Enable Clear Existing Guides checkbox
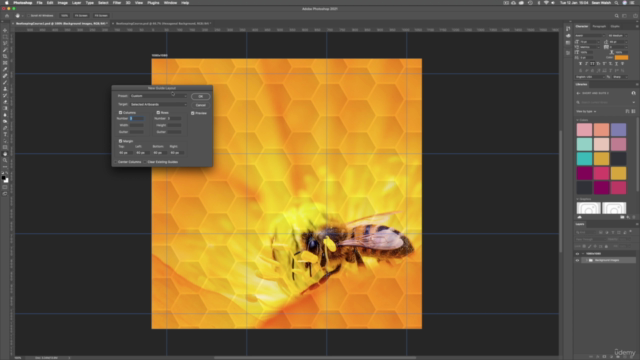The image size is (640, 360). click(145, 162)
